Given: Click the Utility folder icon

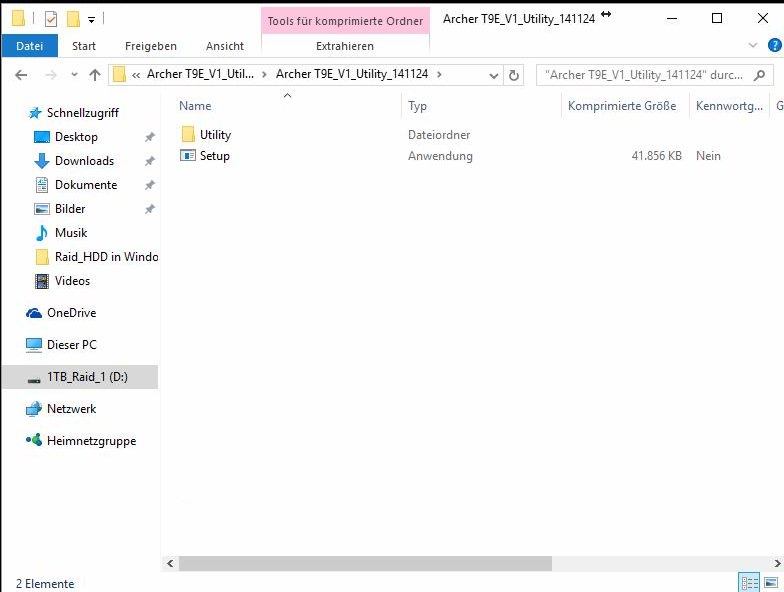Looking at the screenshot, I should click(188, 134).
